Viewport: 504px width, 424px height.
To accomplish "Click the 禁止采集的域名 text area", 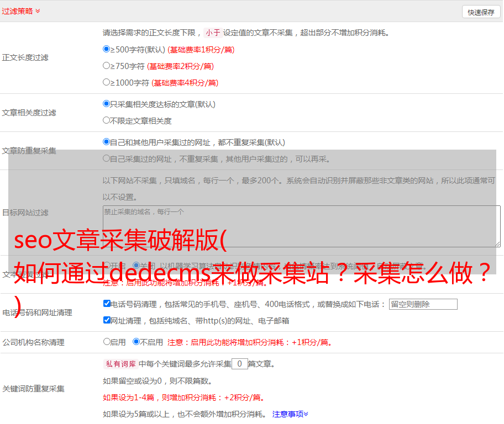I will [x=302, y=226].
